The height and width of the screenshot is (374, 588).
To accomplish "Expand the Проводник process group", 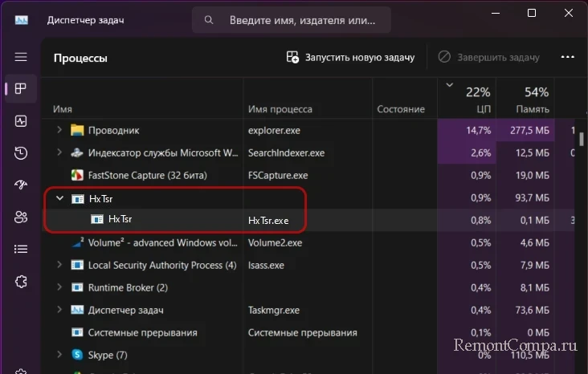I will (59, 130).
